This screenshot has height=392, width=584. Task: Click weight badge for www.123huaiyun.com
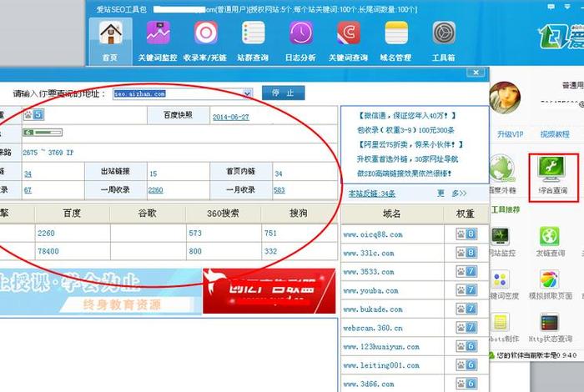point(466,346)
